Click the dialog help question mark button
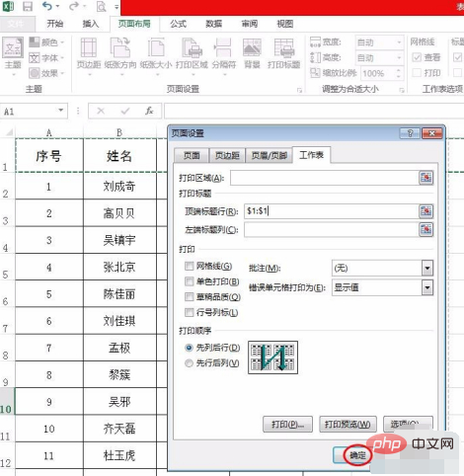This screenshot has width=464, height=476. [410, 133]
